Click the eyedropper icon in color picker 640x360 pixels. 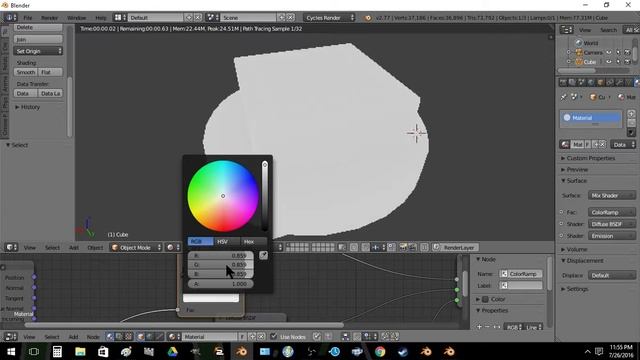(264, 255)
